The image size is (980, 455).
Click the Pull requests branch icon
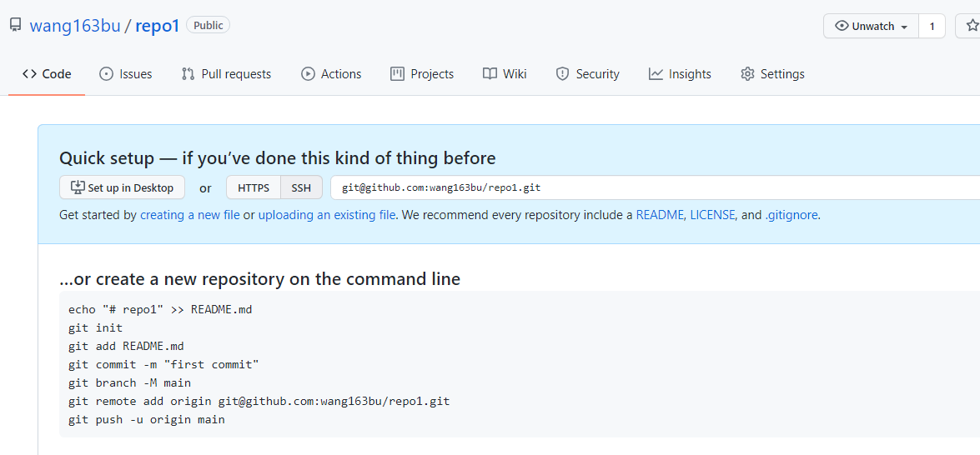pos(188,74)
